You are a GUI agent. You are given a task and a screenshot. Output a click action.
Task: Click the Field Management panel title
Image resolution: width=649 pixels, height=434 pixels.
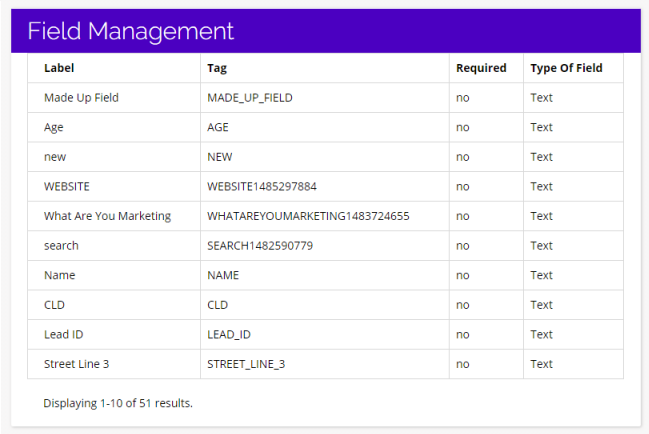pyautogui.click(x=131, y=31)
